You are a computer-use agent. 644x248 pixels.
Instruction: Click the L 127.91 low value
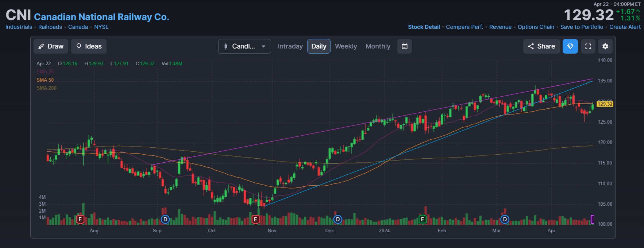click(119, 63)
